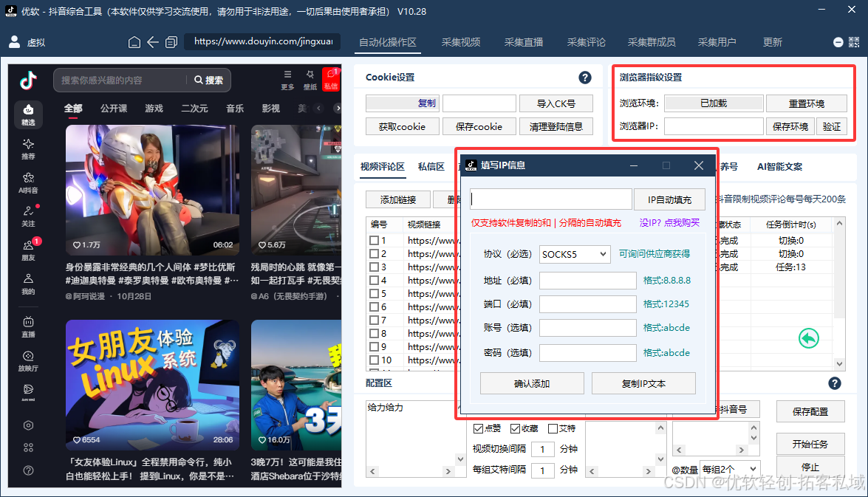This screenshot has width=868, height=497.
Task: Click the round minus icon at top right
Action: [x=838, y=42]
